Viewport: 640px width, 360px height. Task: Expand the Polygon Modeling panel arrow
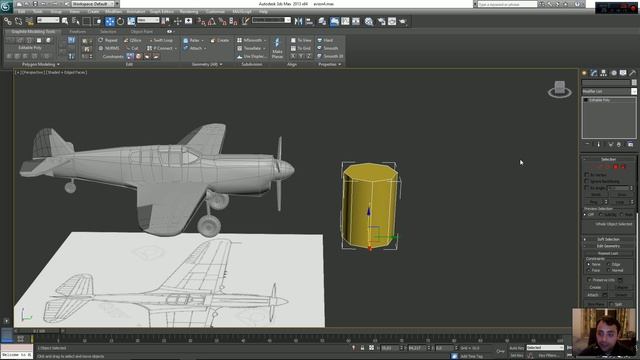(58, 64)
